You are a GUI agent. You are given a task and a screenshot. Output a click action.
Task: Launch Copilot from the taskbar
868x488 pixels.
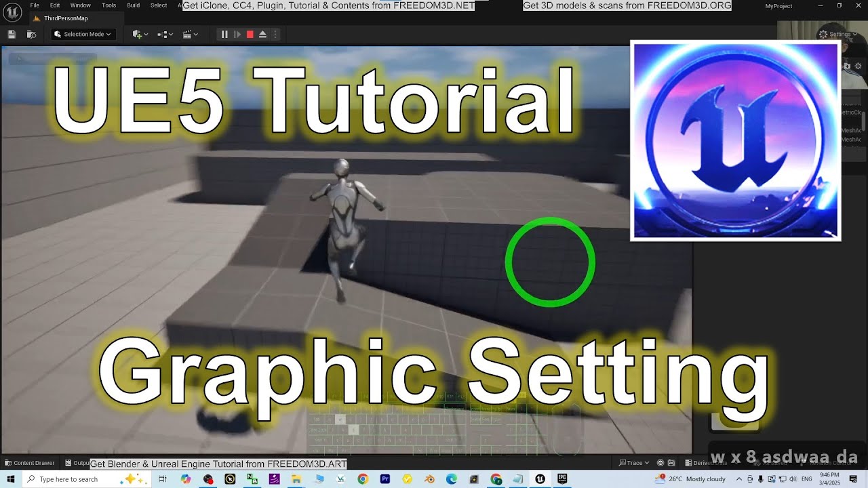pyautogui.click(x=185, y=479)
